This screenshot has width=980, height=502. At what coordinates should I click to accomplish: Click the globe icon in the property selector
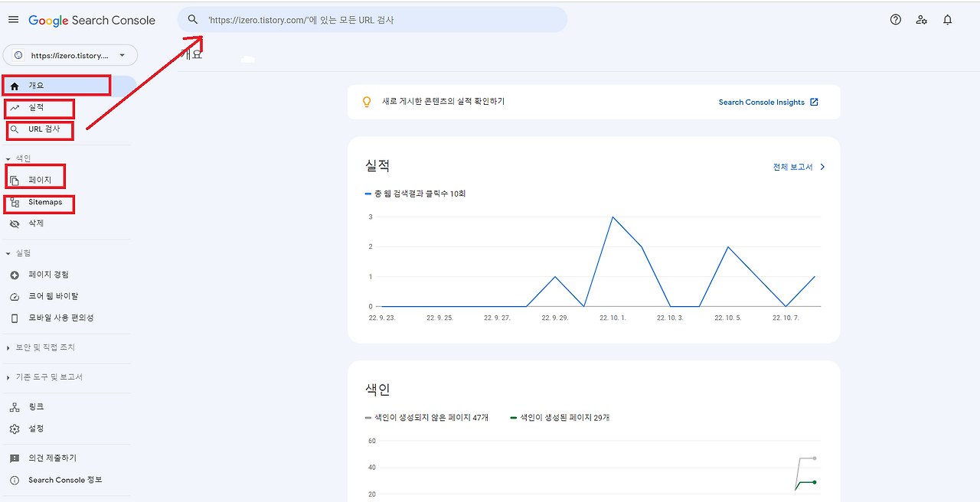point(18,55)
